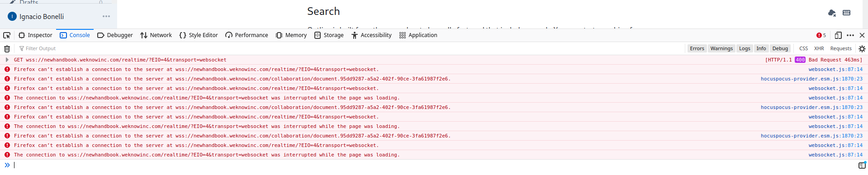Screen dimensions: 868x175
Task: Close the developer tools panel
Action: [x=862, y=35]
